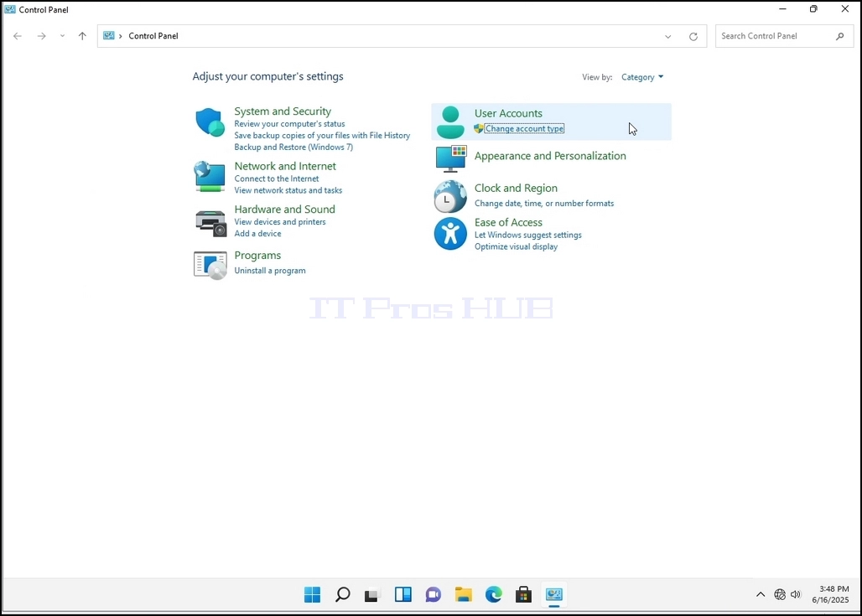
Task: Open Change date, time, or number formats
Action: coord(544,204)
